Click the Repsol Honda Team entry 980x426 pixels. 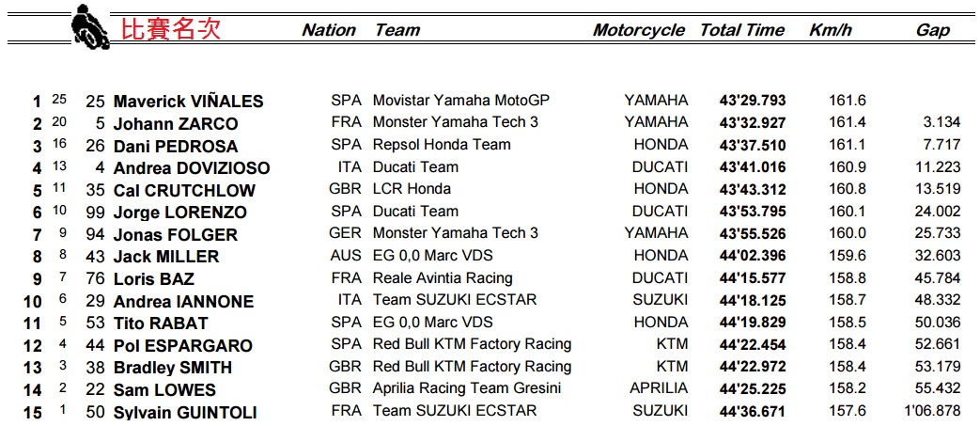[x=442, y=145]
